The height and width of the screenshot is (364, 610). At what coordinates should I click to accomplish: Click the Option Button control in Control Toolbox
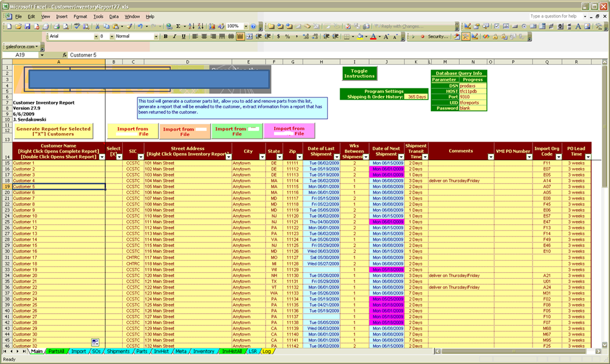(524, 27)
